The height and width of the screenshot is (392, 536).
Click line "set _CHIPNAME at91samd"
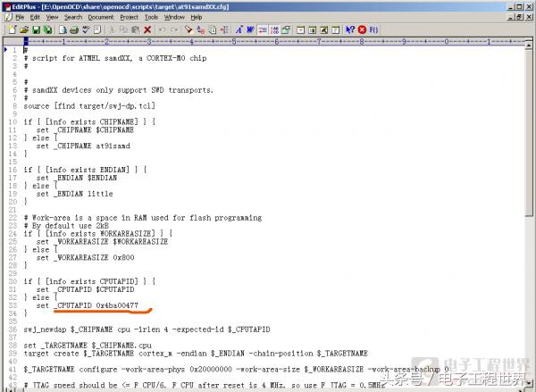83,146
